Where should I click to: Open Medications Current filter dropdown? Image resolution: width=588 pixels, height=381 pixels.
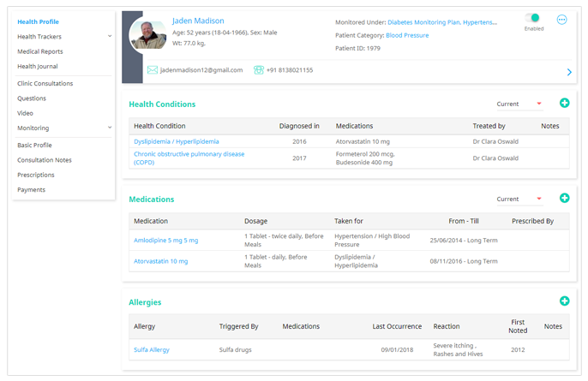pyautogui.click(x=519, y=199)
